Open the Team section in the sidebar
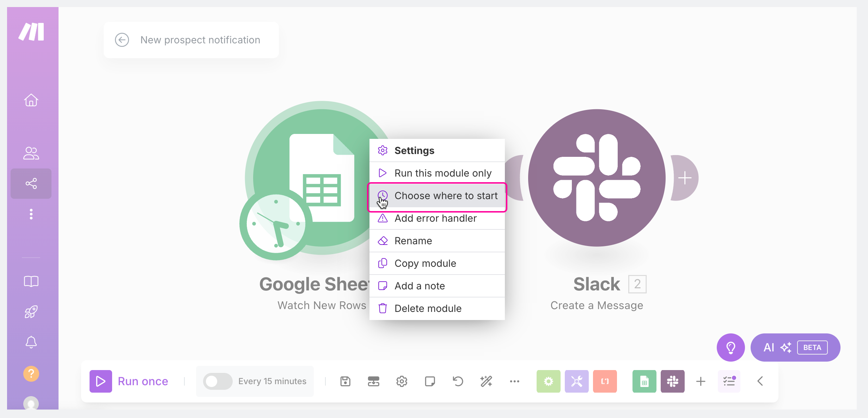This screenshot has width=868, height=418. [x=31, y=153]
